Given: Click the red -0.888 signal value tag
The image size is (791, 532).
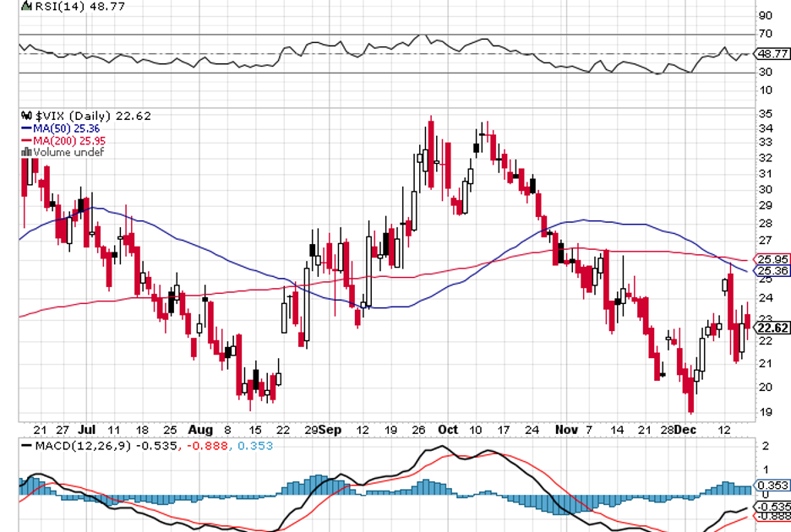Looking at the screenshot, I should pyautogui.click(x=773, y=515).
